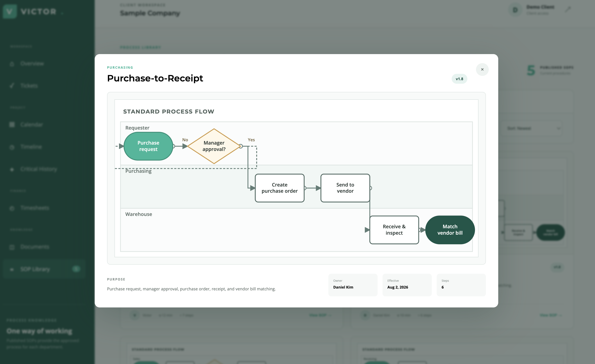Click the PURCHASING category label
Image resolution: width=595 pixels, height=364 pixels.
click(120, 67)
